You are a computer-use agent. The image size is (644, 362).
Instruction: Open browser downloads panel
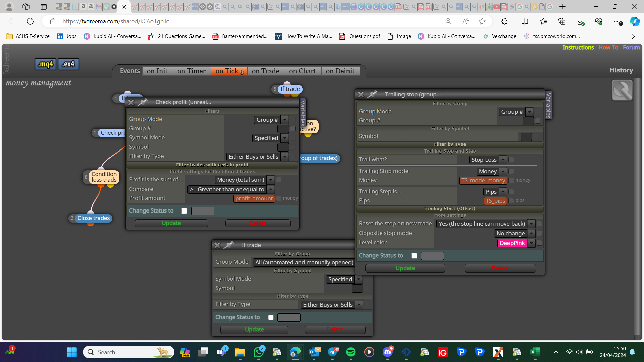(581, 22)
